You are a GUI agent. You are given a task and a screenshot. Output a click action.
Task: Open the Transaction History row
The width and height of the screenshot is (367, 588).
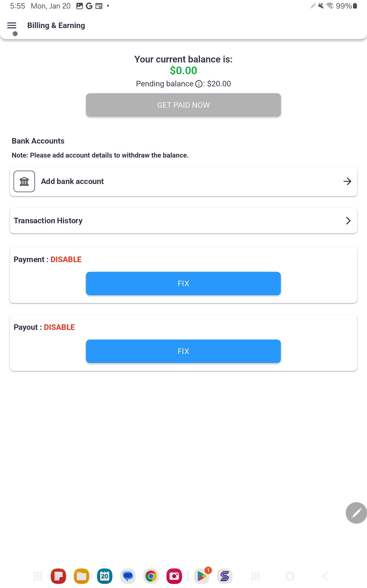[x=170, y=221]
